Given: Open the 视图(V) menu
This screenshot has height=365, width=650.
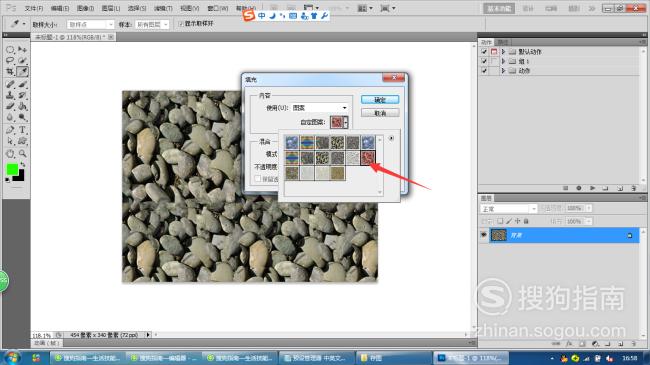Looking at the screenshot, I should pyautogui.click(x=189, y=8).
